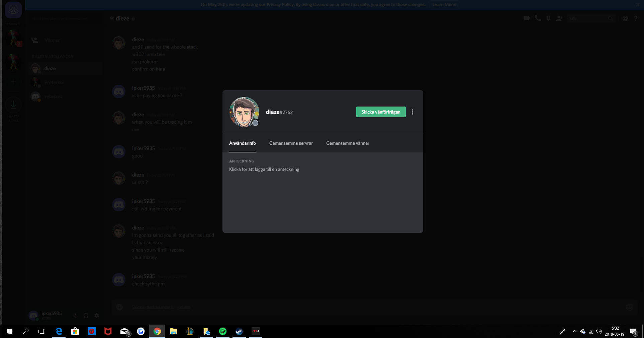644x338 pixels.
Task: Open the Windows Start menu
Action: pyautogui.click(x=10, y=331)
